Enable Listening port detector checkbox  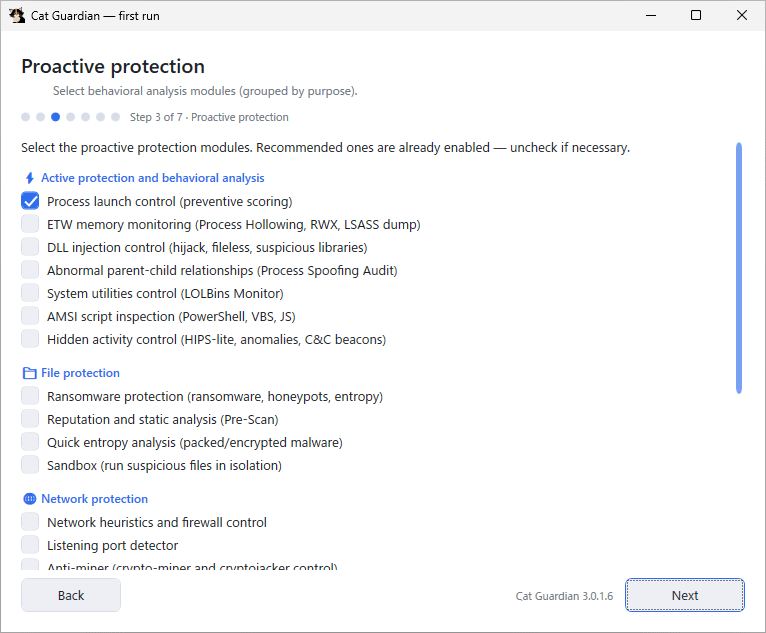point(30,545)
